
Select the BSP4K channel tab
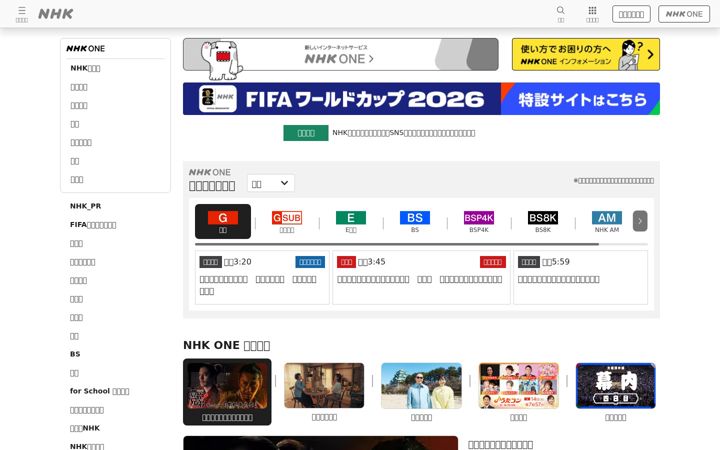[x=479, y=221]
